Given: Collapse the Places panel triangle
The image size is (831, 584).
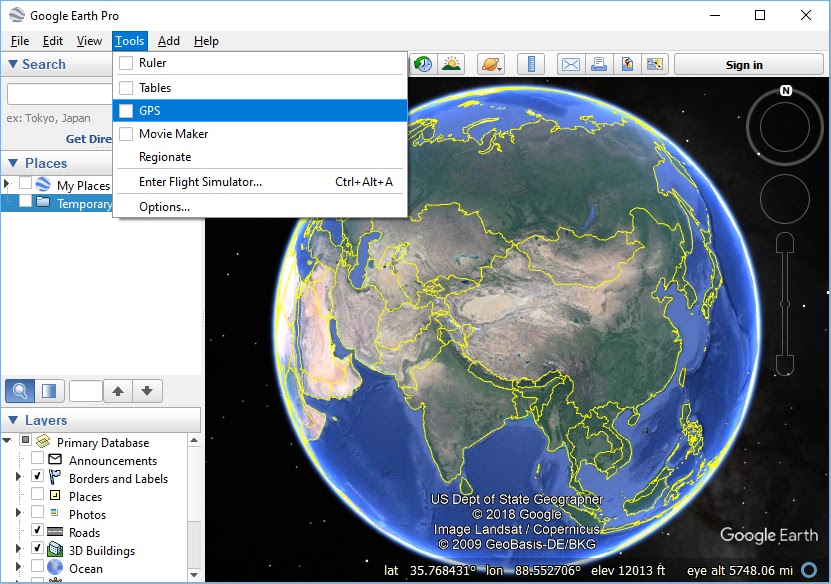Looking at the screenshot, I should (14, 163).
